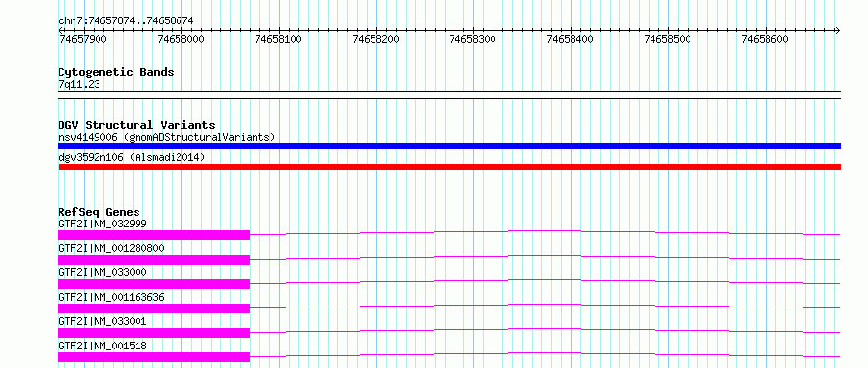Click the red dgv3592n106 variant bar
Viewport: 868px width, 368px height.
coord(449,167)
